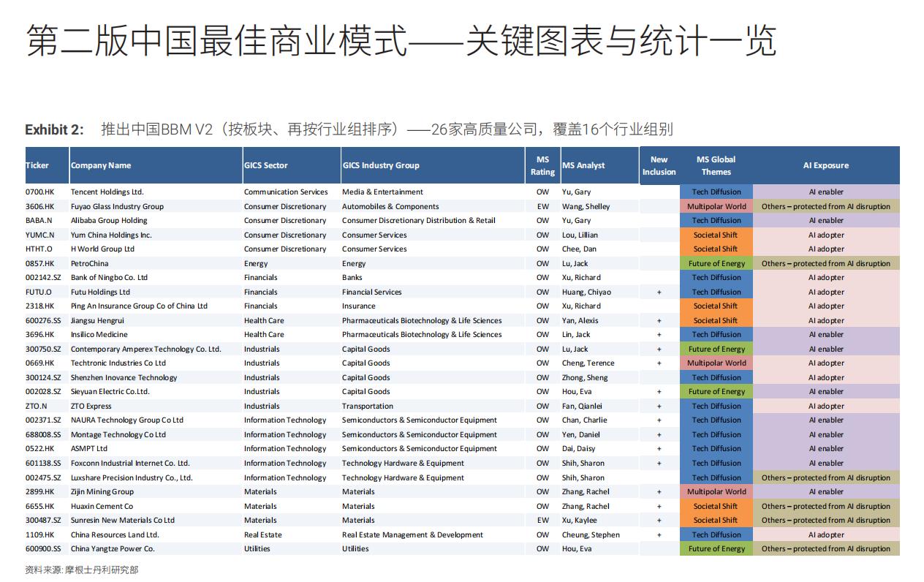This screenshot has width=924, height=582.
Task: Click "Sieyuan Electric Co.Ltd."
Action: coord(110,391)
